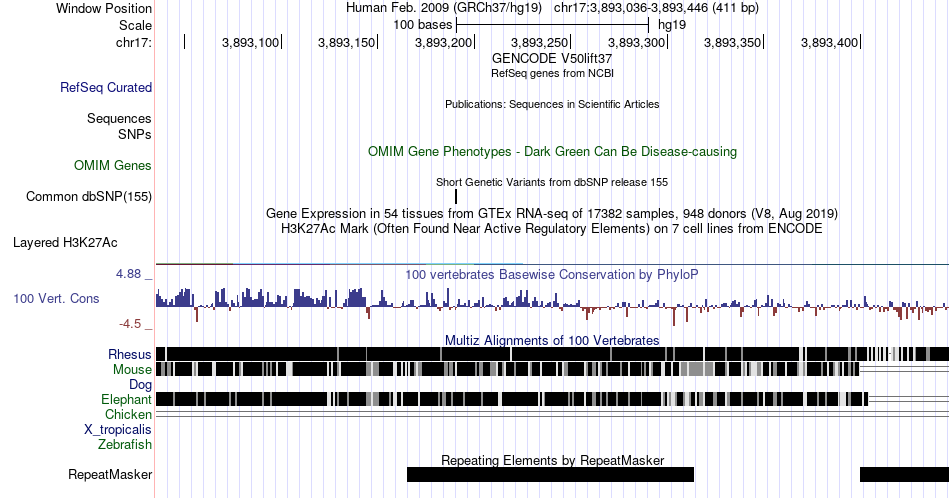Screen dimensions: 950x498
Task: Click the GENCODE V50lift37 track title
Action: pyautogui.click(x=552, y=58)
